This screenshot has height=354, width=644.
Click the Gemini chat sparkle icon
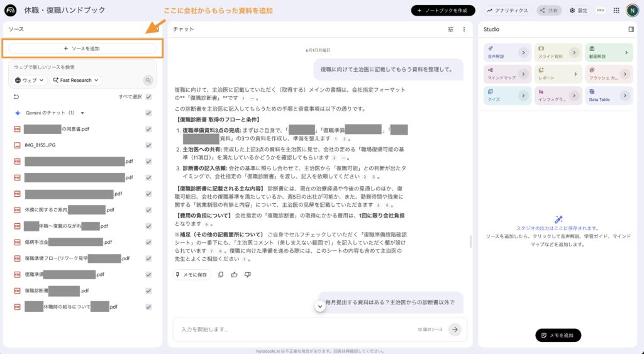[x=17, y=113]
